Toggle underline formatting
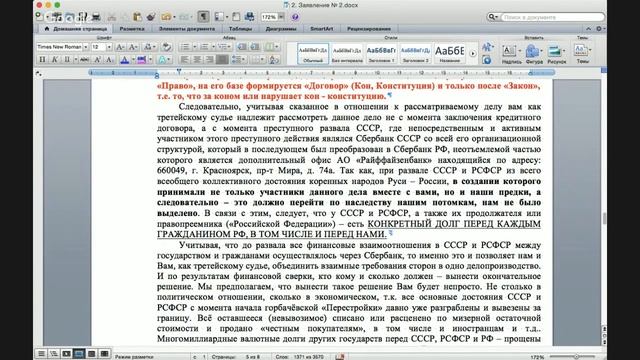The width and height of the screenshot is (640, 360). click(x=67, y=60)
